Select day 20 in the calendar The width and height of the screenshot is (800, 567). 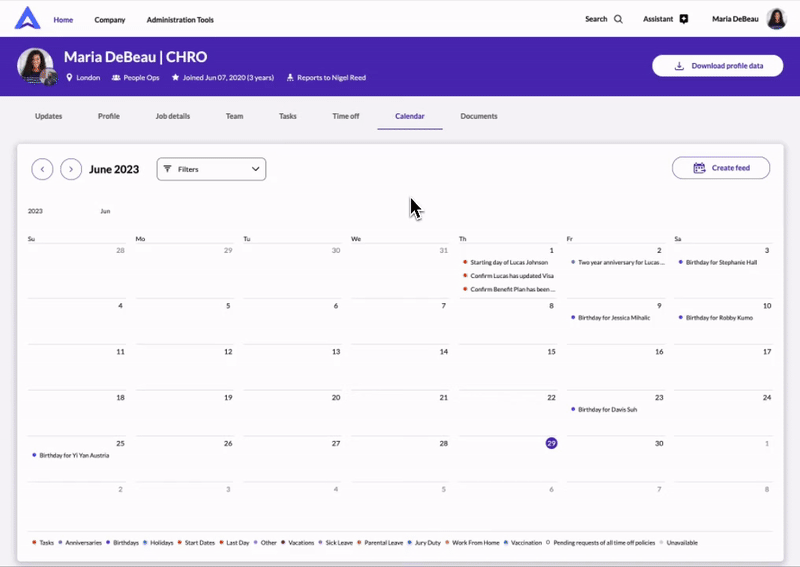336,398
